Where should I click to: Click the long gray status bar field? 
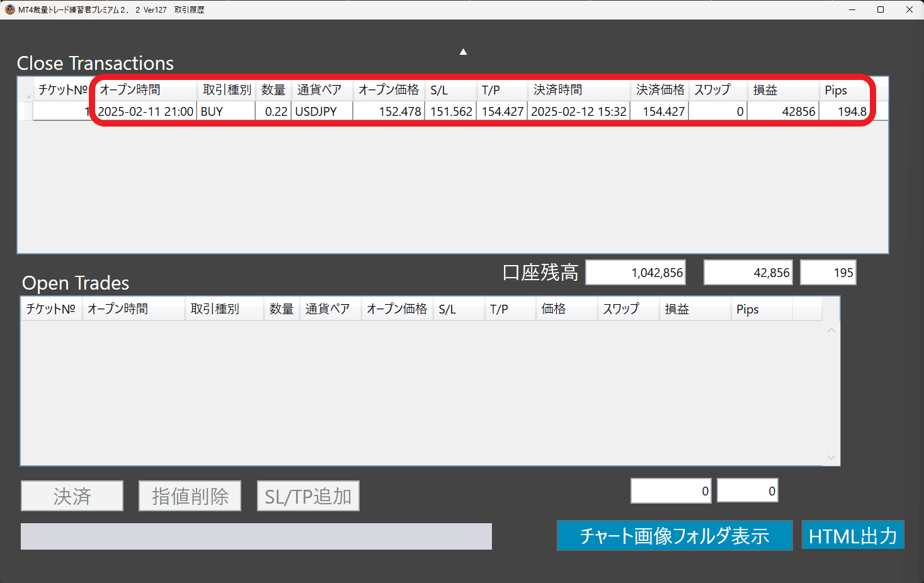pyautogui.click(x=256, y=536)
